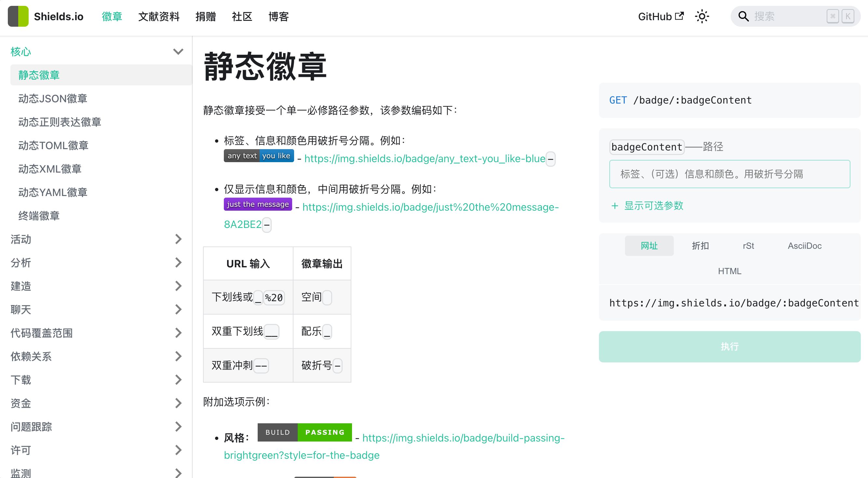Viewport: 868px width, 478px height.
Task: Click the GET /badge/:badgeContent endpoint text
Action: (680, 100)
